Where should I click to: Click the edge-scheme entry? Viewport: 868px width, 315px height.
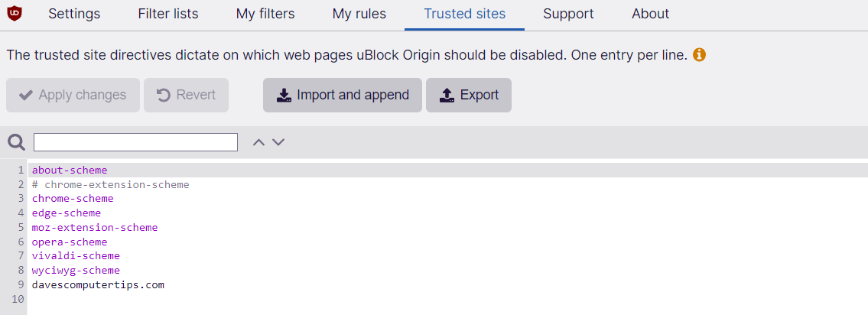pos(67,213)
